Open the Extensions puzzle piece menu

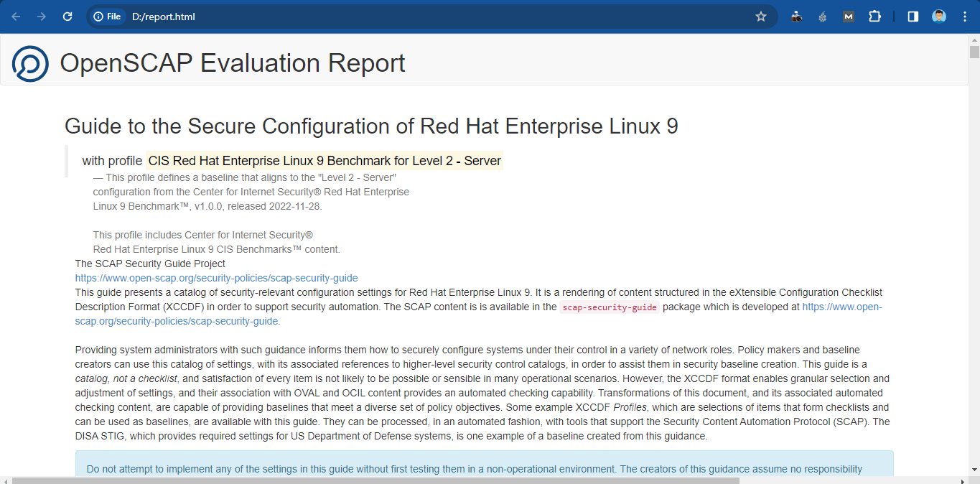(874, 17)
